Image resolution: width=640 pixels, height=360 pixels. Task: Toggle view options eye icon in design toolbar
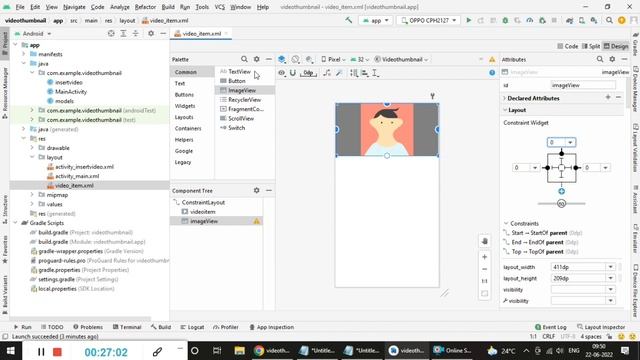[282, 73]
